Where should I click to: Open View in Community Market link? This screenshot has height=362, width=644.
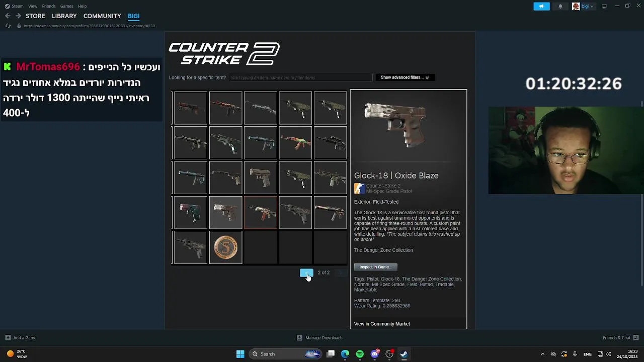[382, 324]
